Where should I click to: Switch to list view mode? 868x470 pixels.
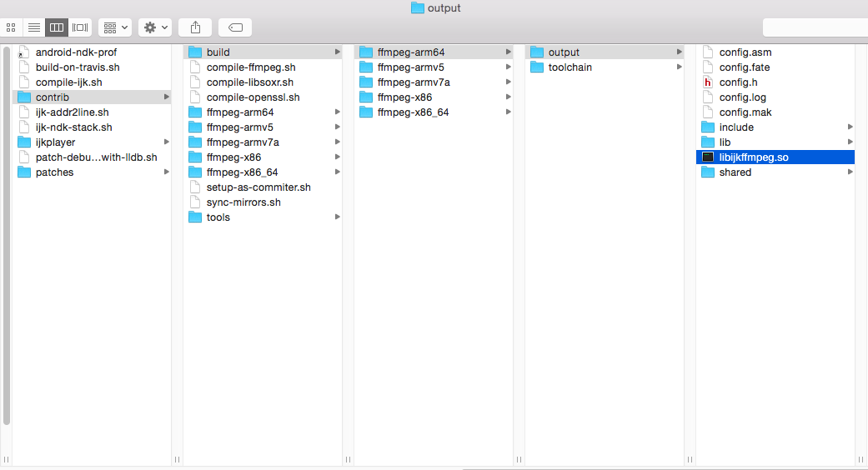point(33,27)
